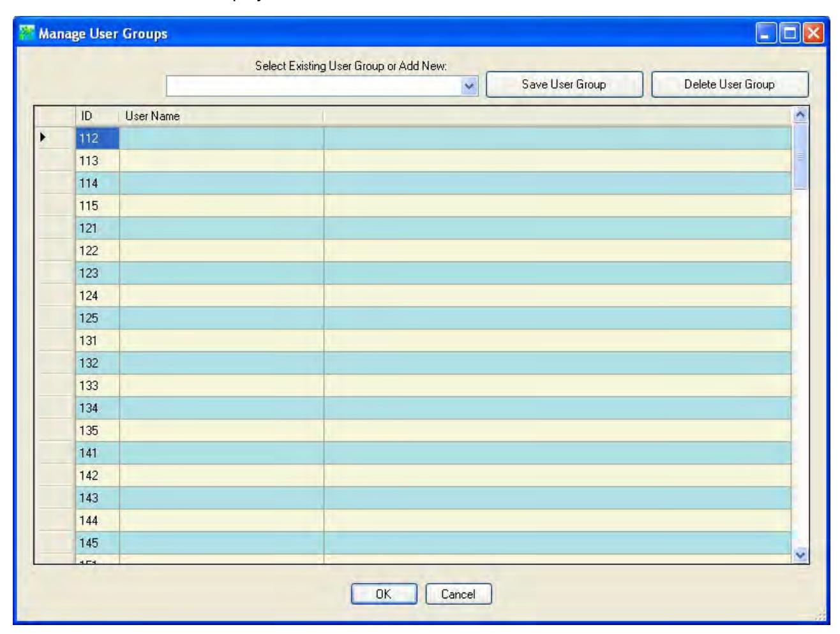Viewport: 840px width, 634px height.
Task: Click the row selector for ID 112
Action: point(55,138)
